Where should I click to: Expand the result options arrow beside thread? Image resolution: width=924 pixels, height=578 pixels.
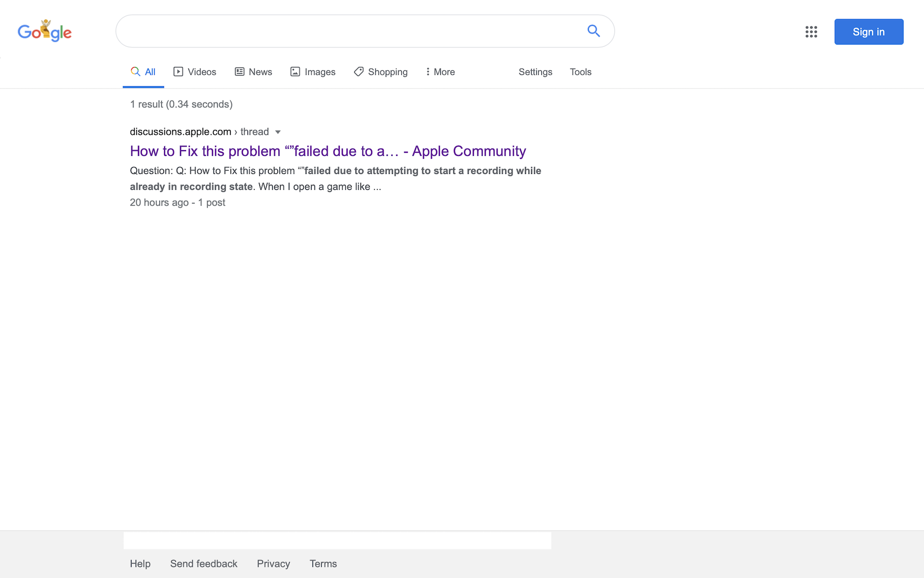point(278,132)
